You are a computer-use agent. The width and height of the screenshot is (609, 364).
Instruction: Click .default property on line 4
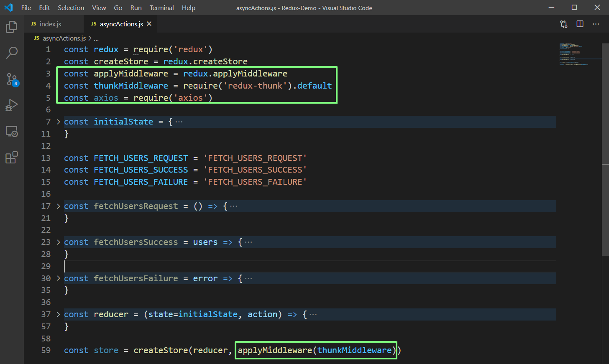312,86
